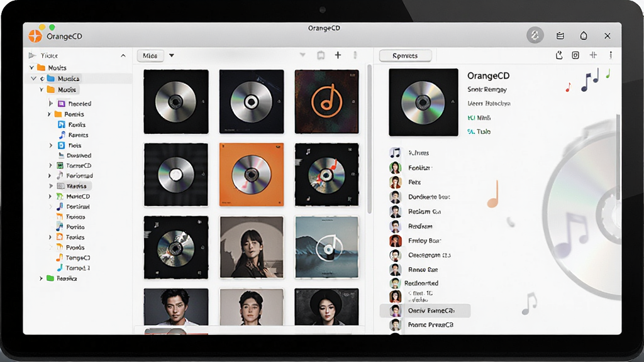Screen dimensions: 644x362
Task: Open the database icon in title bar
Action: [x=560, y=36]
